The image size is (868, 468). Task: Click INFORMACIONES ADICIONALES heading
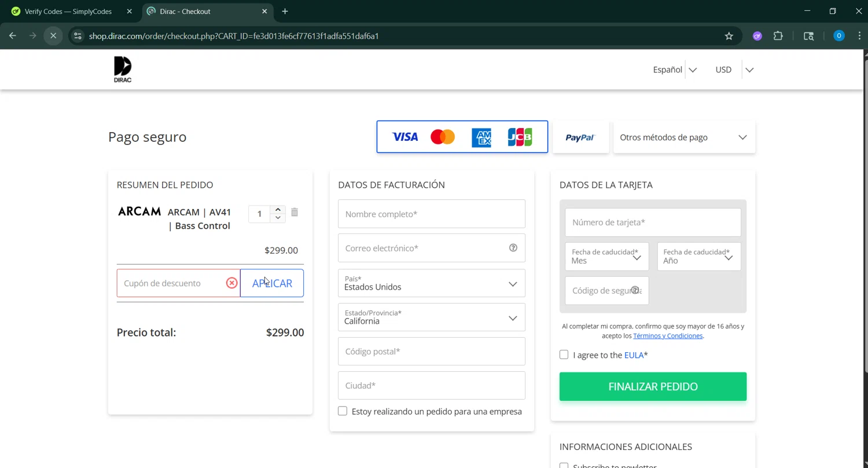[x=626, y=447]
